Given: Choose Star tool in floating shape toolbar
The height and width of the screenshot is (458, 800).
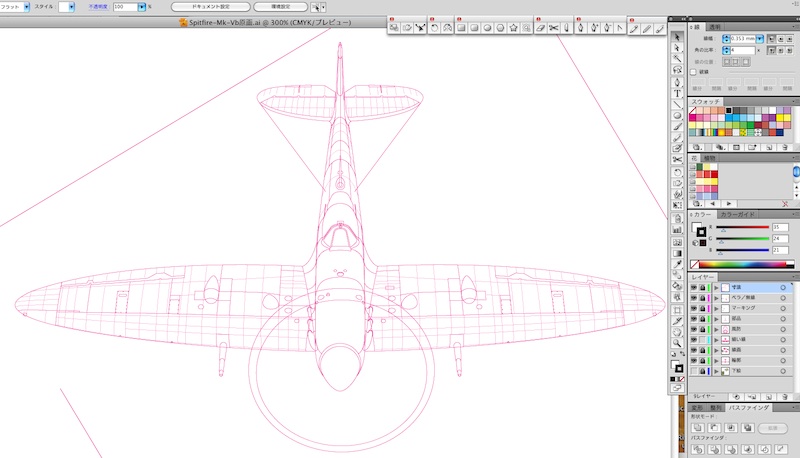Looking at the screenshot, I should (513, 28).
